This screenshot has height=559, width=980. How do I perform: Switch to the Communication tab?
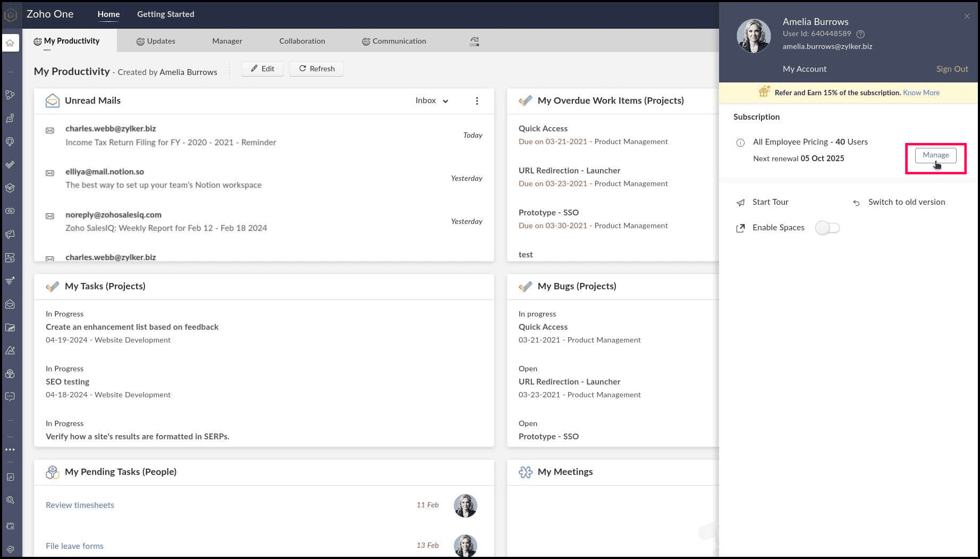(x=394, y=41)
